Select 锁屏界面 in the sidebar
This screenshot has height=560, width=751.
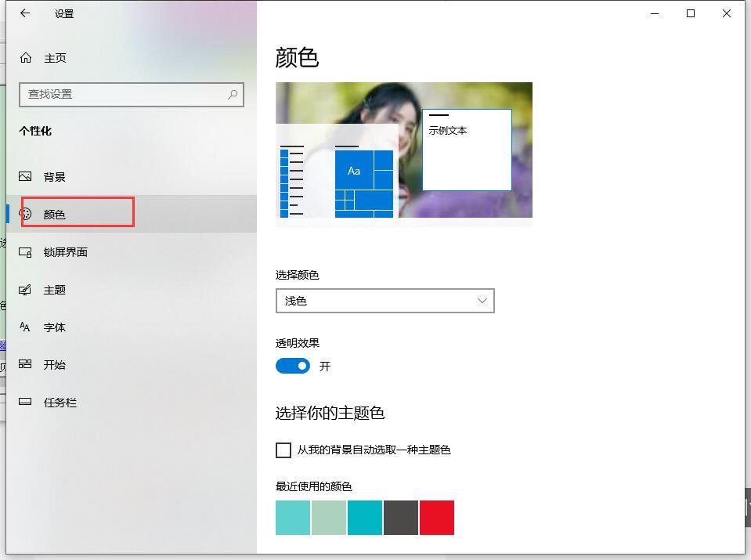click(66, 251)
